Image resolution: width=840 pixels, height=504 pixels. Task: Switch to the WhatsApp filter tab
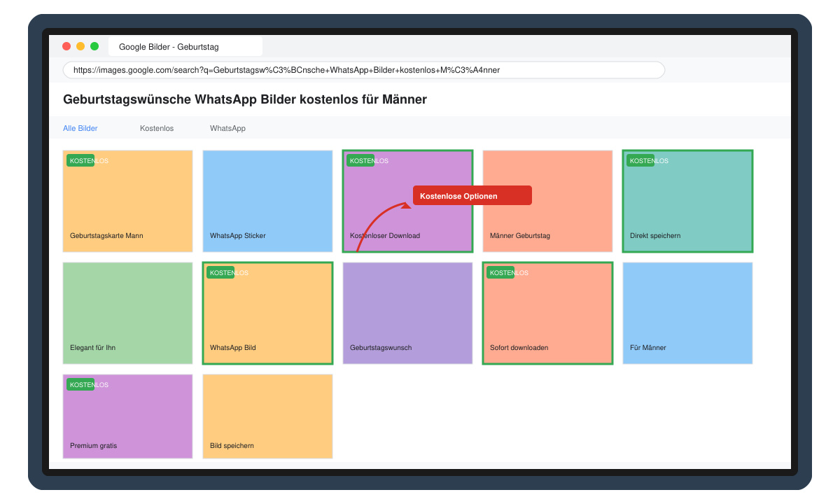coord(227,128)
